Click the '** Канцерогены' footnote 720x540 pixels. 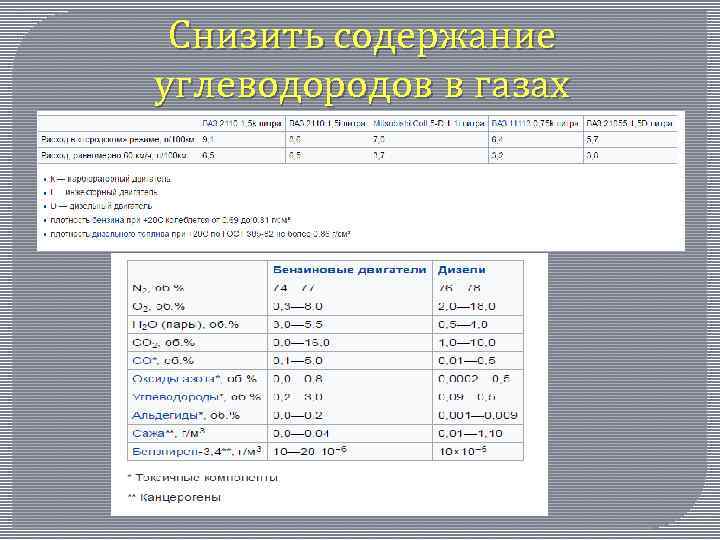(x=174, y=498)
